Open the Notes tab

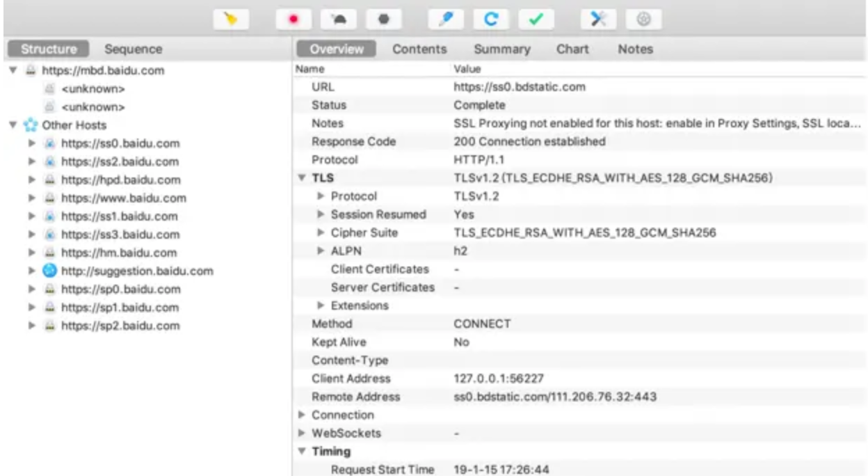point(636,49)
